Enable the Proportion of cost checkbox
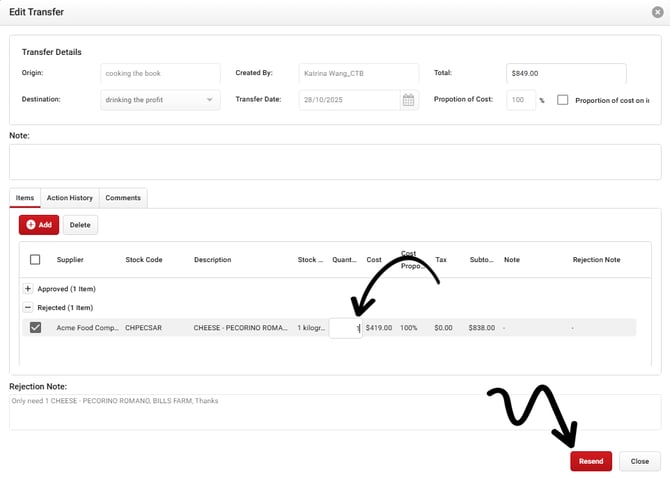 tap(564, 100)
